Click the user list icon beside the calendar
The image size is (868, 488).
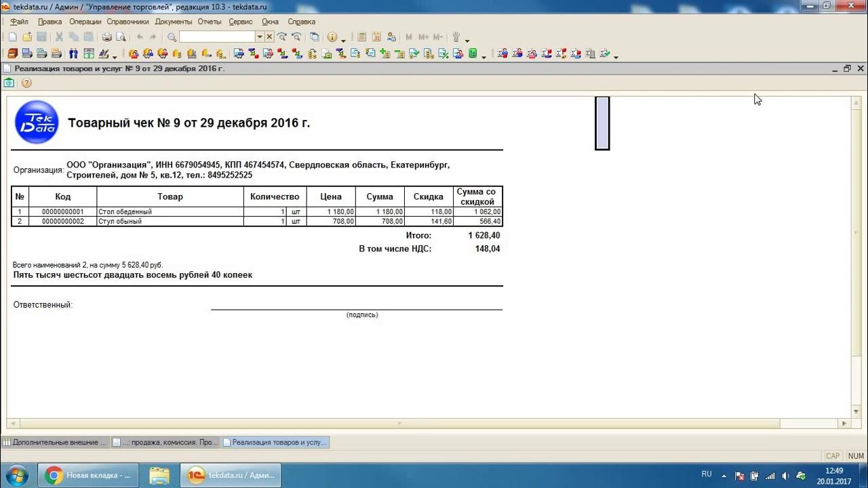click(x=391, y=37)
